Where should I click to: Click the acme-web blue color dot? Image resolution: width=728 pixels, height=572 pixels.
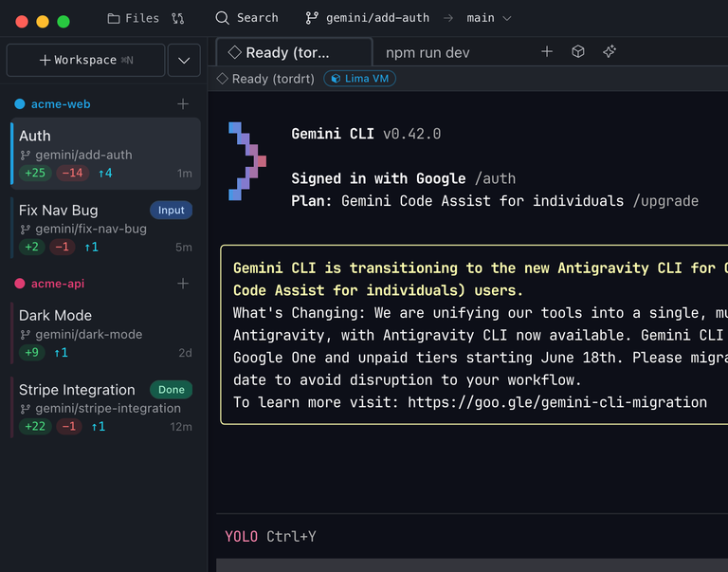pos(20,104)
